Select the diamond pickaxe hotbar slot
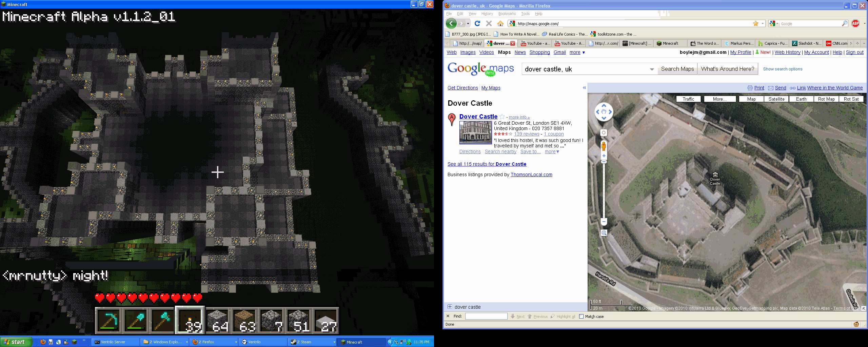This screenshot has width=868, height=347. click(108, 321)
